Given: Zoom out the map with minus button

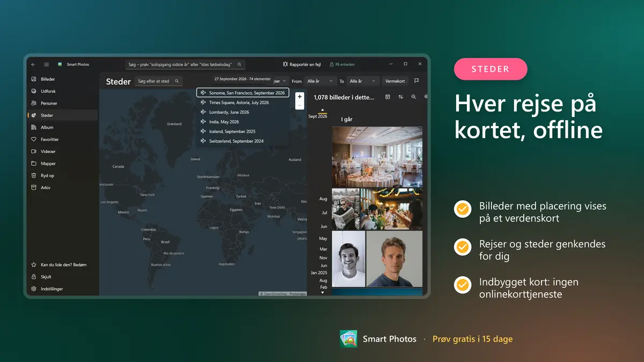Looking at the screenshot, I should 299,106.
